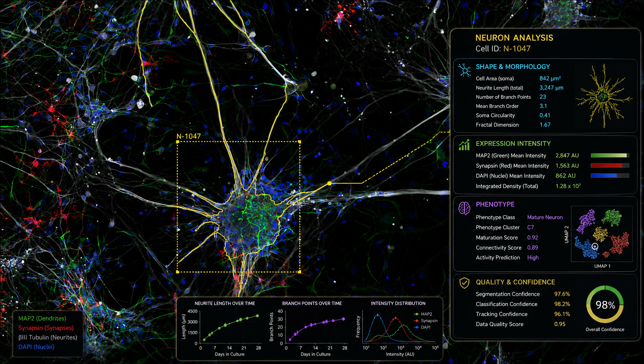Screen dimensions: 644x364
Task: Click the Expression Intensity bar chart icon
Action: tap(464, 145)
